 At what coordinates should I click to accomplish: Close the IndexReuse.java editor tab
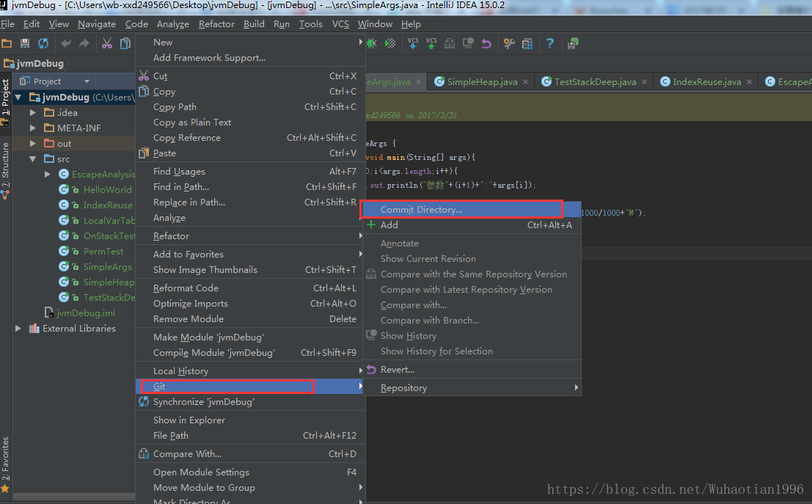(750, 82)
